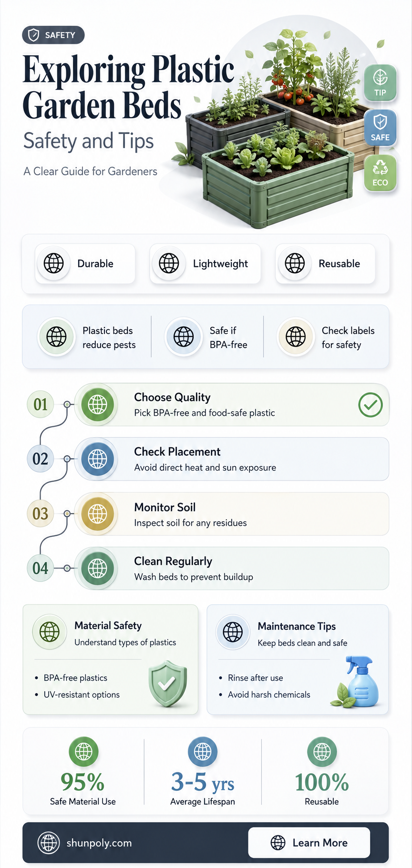This screenshot has height=868, width=412.
Task: Expand the Maintenance Tips card
Action: click(x=298, y=660)
